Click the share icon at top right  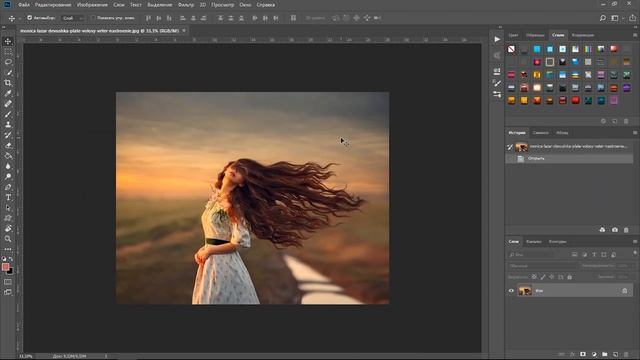coord(632,18)
